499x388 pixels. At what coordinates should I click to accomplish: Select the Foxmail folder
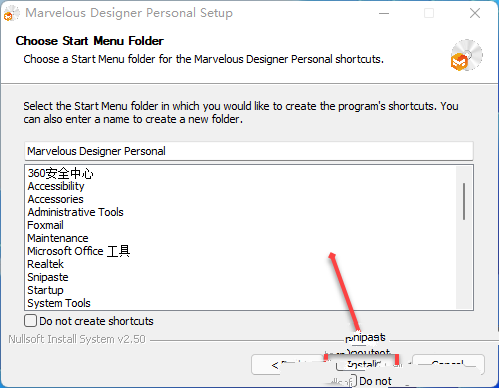45,225
